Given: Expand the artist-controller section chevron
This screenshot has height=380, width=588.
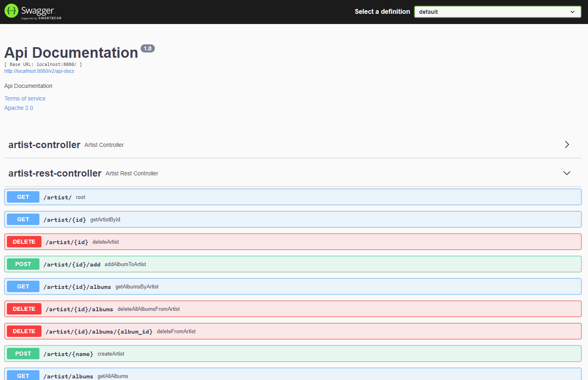Looking at the screenshot, I should 566,145.
